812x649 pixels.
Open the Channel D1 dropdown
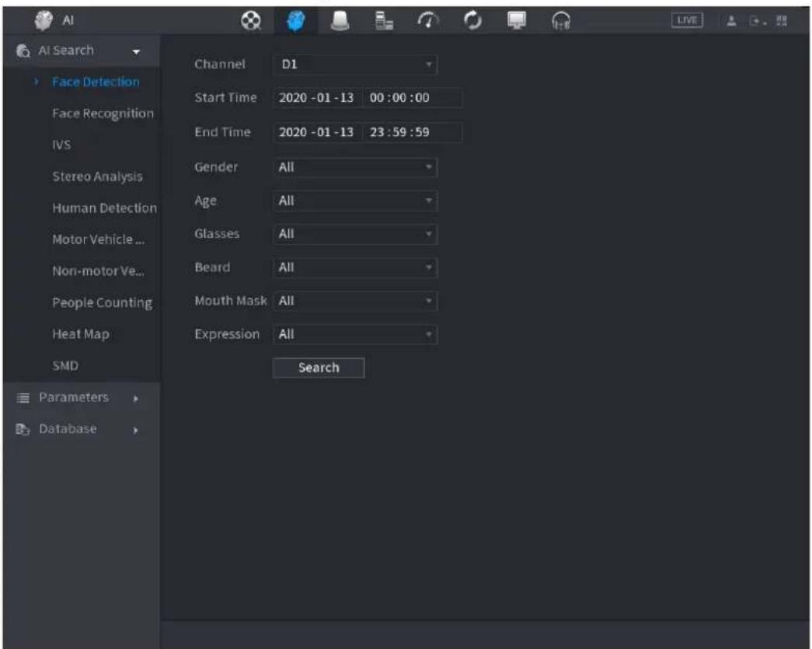[355, 65]
